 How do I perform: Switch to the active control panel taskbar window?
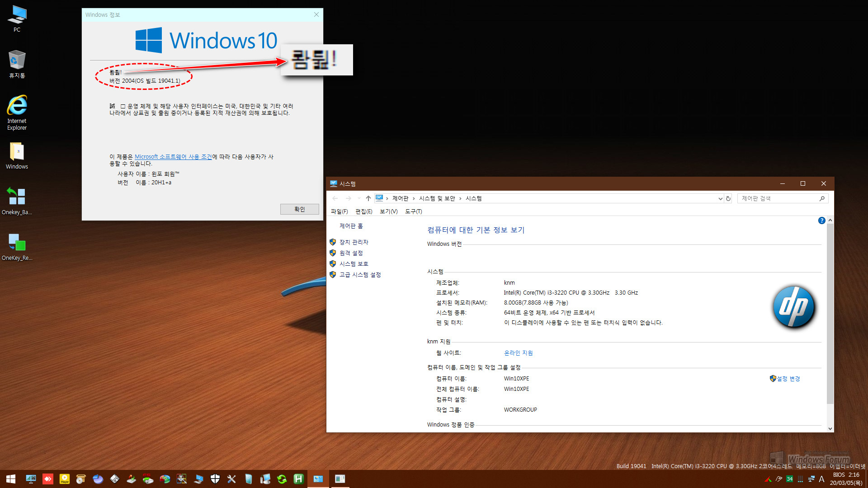coord(318,479)
